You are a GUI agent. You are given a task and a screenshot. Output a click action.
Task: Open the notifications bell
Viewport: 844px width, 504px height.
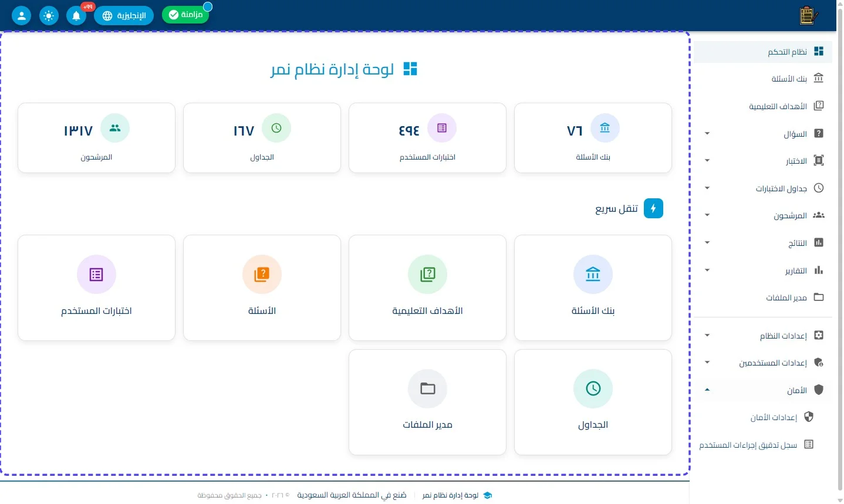pos(76,15)
